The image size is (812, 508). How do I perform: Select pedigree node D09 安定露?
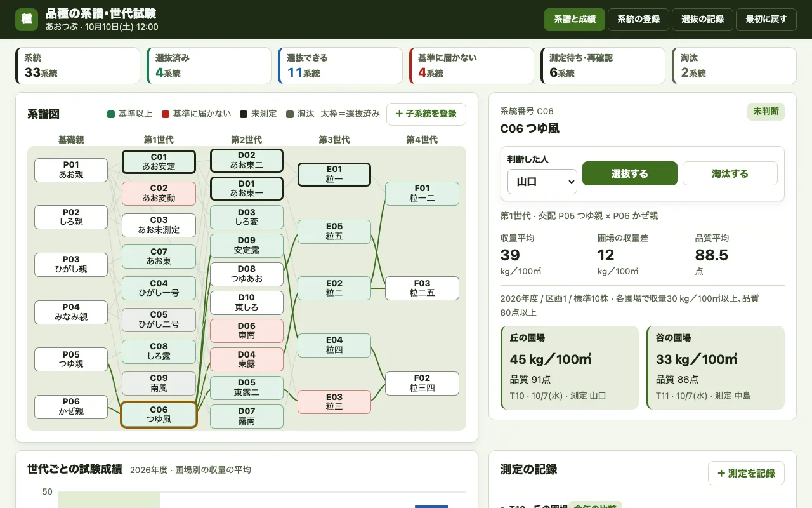click(247, 246)
